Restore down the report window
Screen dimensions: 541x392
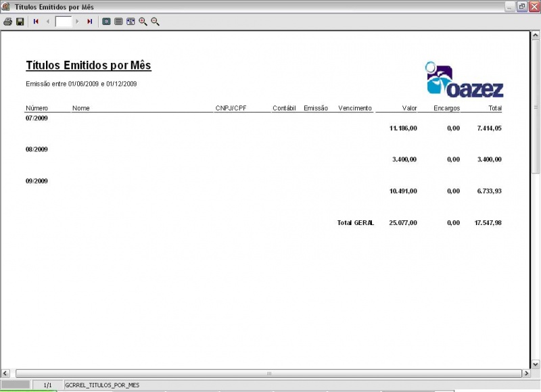(522, 7)
